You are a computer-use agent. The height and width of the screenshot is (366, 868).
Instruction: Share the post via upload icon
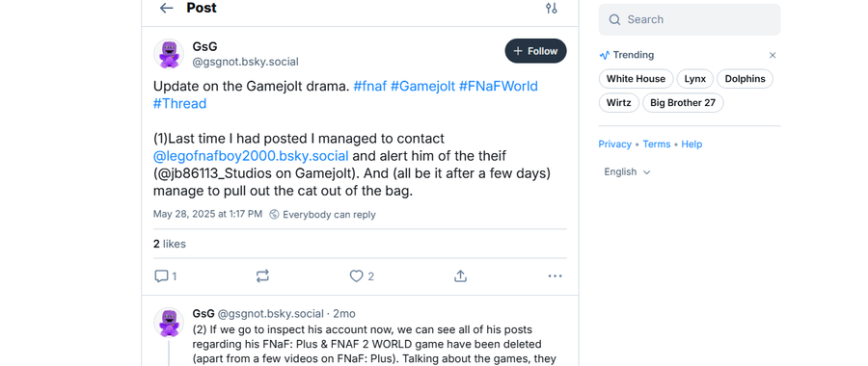tap(461, 275)
